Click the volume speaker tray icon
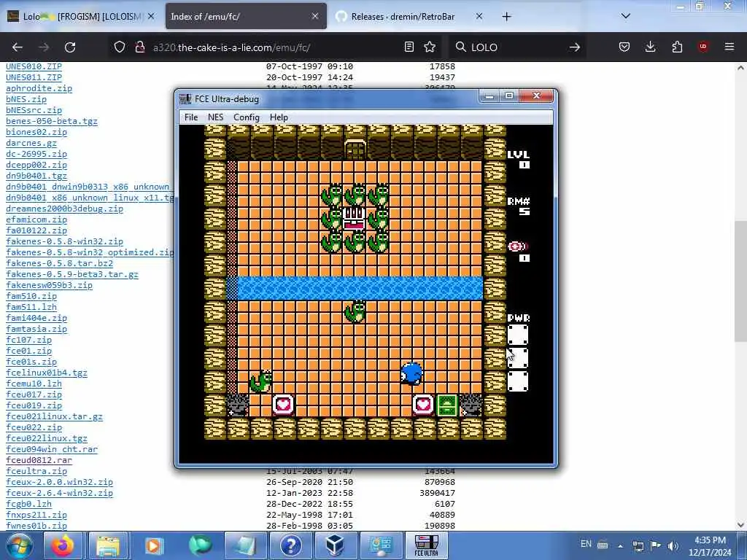This screenshot has width=747, height=560. (x=673, y=545)
